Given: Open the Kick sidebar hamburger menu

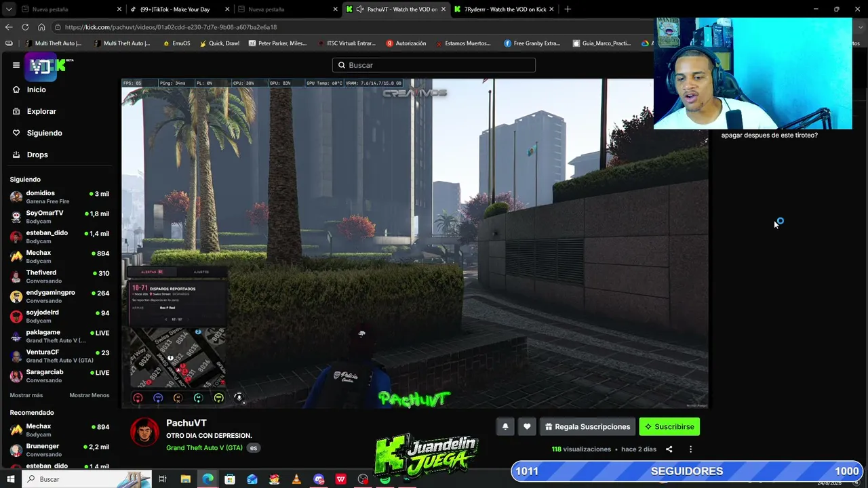Looking at the screenshot, I should click(x=16, y=65).
